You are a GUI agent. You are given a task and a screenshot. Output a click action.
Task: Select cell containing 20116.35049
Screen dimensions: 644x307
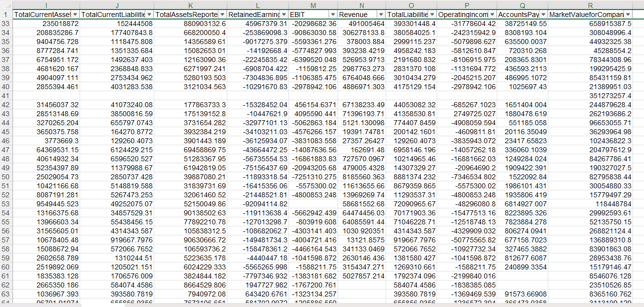click(522, 131)
